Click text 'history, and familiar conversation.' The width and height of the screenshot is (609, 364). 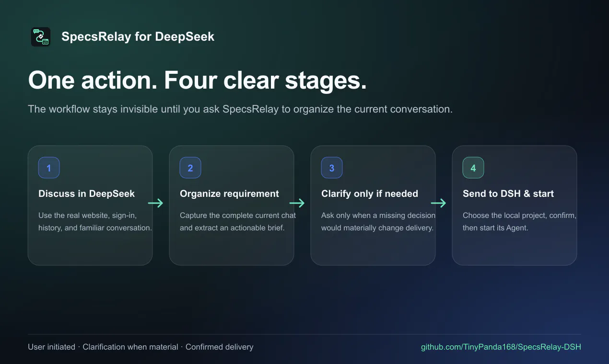[95, 228]
